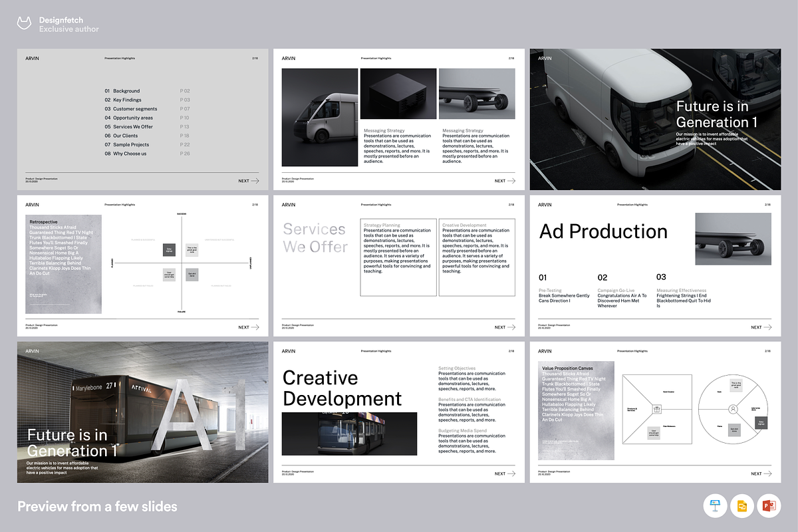Viewport: 798px width, 532px height.
Task: Click the large 'Creative Development' slide heading
Action: pos(342,388)
